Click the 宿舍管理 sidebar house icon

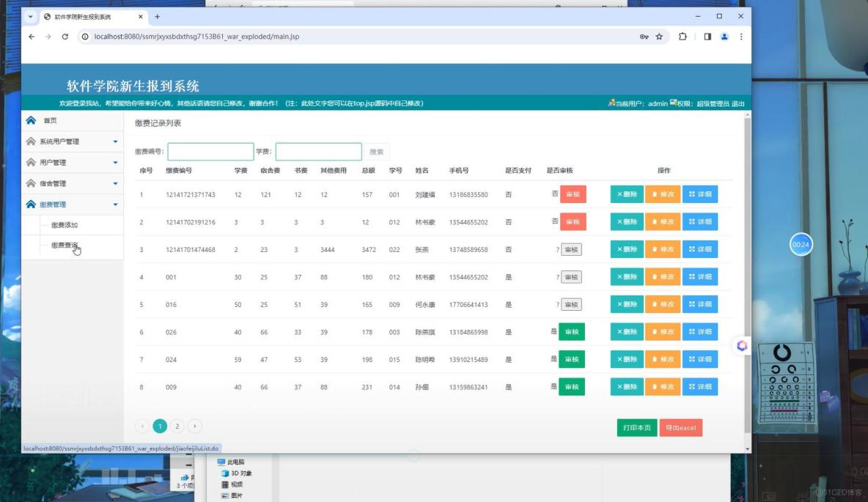pyautogui.click(x=29, y=183)
